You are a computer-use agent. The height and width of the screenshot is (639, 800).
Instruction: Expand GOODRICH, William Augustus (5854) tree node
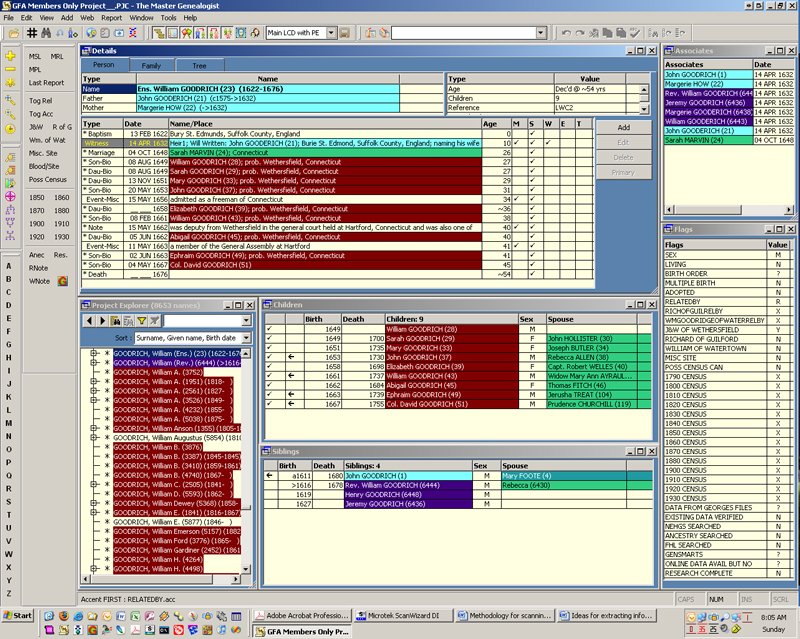(x=93, y=437)
